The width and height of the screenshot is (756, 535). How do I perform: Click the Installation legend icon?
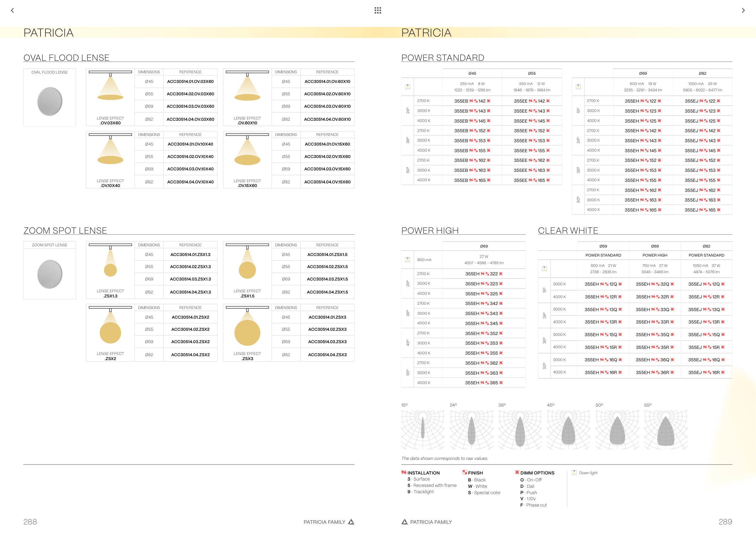[x=404, y=472]
